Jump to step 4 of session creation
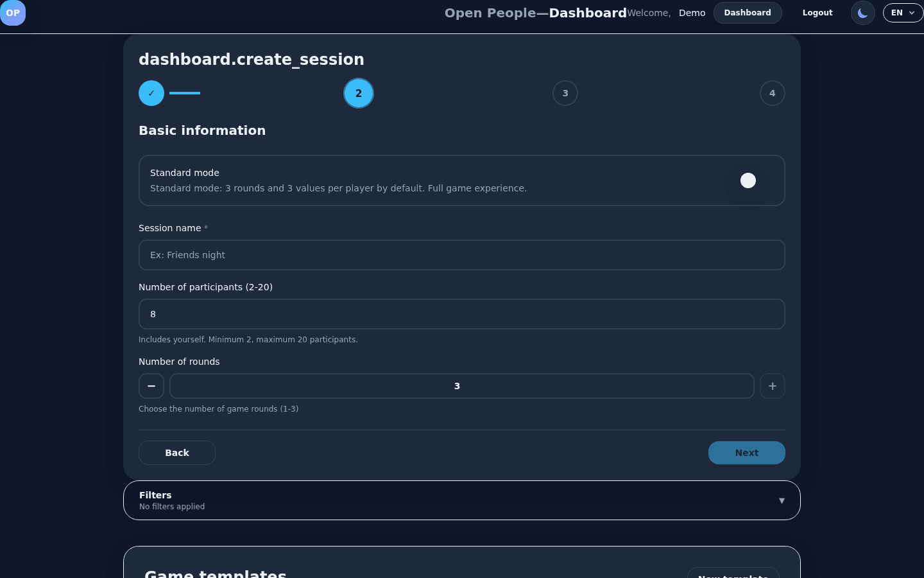Screen dimensions: 924x578 (x=772, y=93)
